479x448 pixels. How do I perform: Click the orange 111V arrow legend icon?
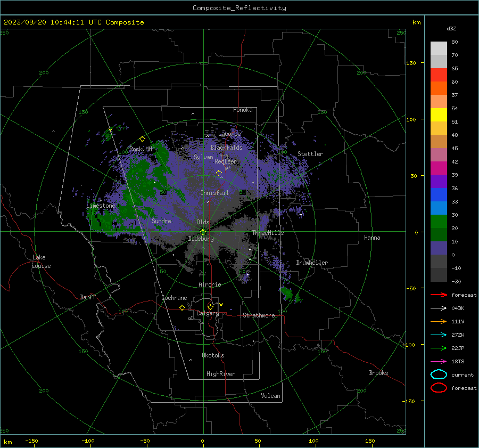coord(439,321)
